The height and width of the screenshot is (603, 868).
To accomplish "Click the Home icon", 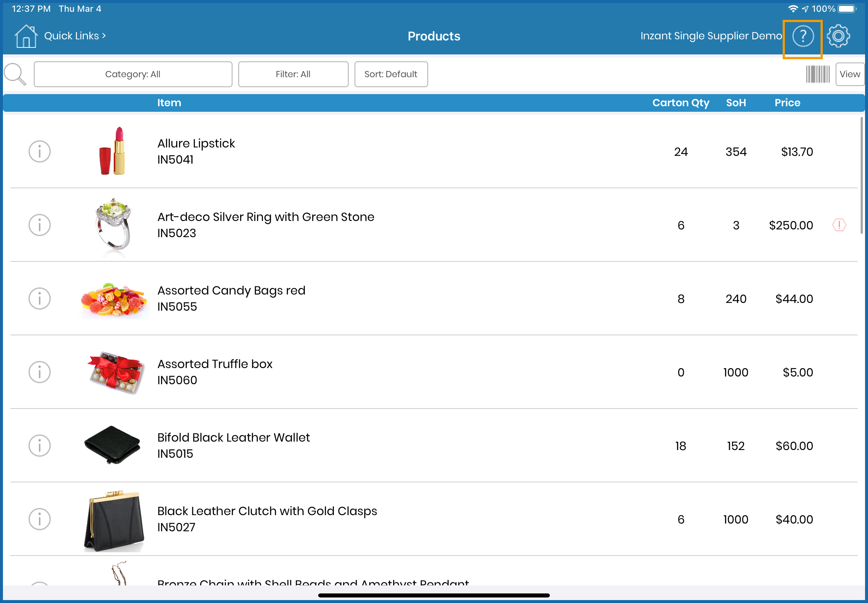I will pos(26,36).
